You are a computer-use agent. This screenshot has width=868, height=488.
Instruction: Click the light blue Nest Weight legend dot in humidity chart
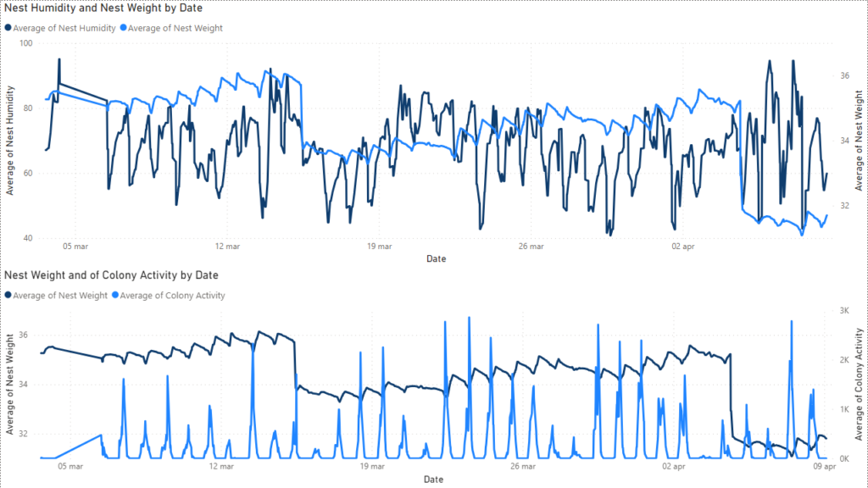125,28
